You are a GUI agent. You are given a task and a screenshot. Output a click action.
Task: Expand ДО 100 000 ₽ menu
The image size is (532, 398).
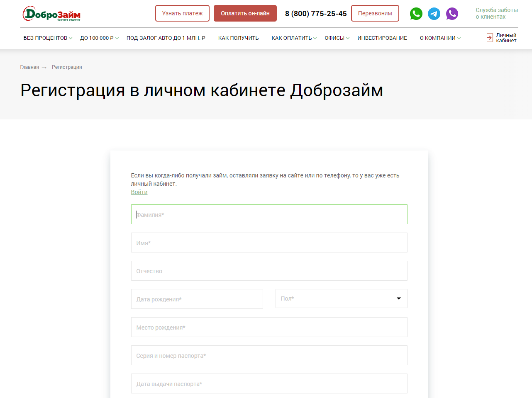pyautogui.click(x=100, y=38)
